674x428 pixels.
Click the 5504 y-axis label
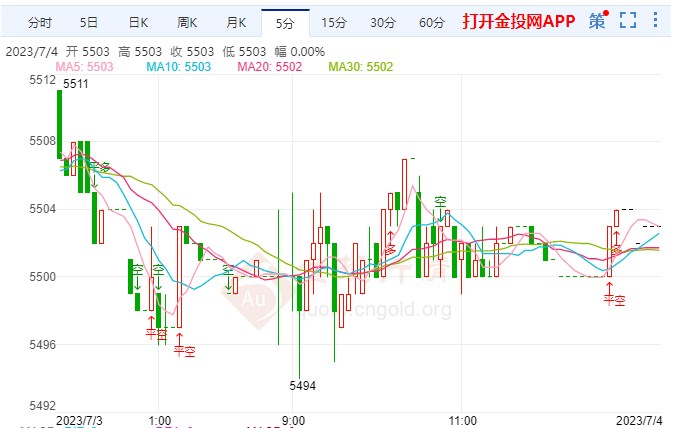point(42,209)
